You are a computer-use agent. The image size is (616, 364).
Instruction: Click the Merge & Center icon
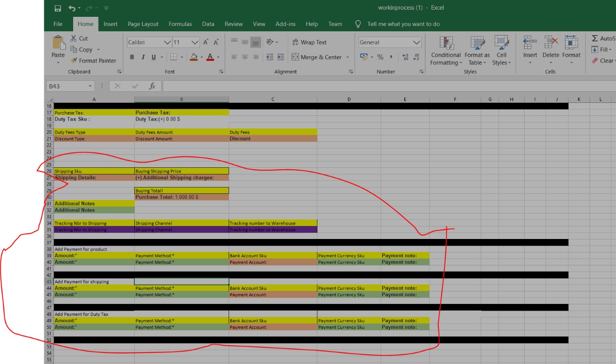[295, 57]
